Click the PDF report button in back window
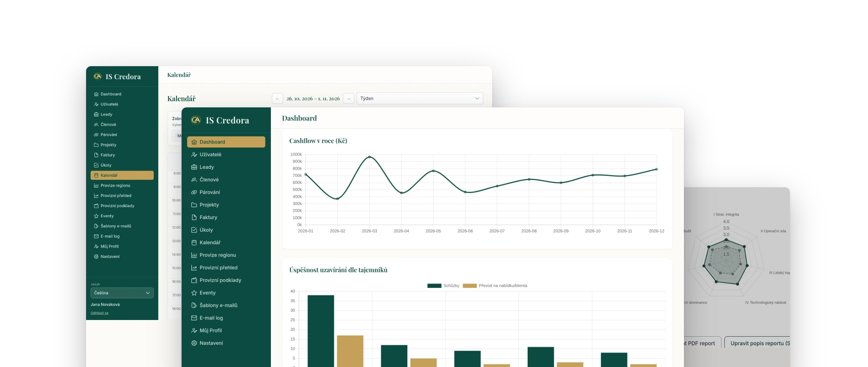This screenshot has width=868, height=367. pyautogui.click(x=702, y=343)
